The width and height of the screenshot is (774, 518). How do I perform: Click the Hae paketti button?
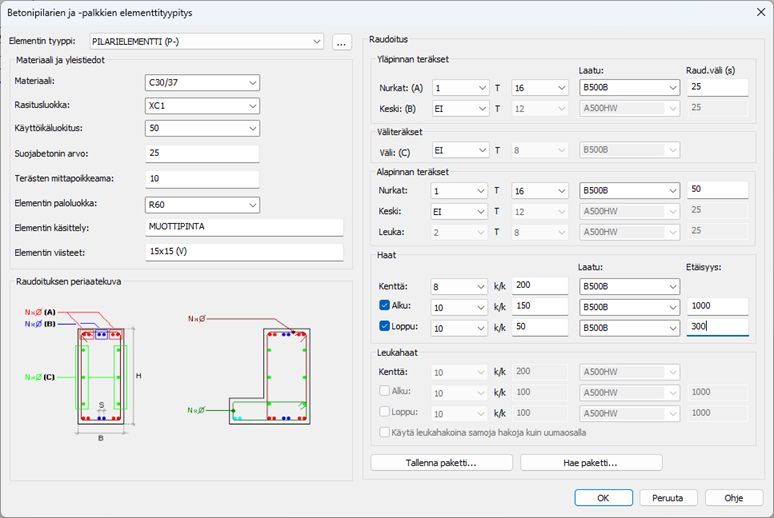[x=591, y=463]
